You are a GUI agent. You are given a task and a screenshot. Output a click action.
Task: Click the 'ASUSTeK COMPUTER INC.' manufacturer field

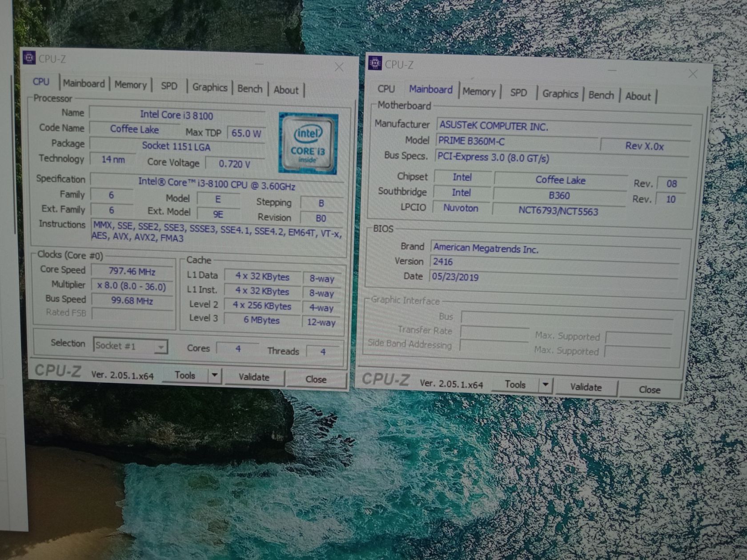pyautogui.click(x=563, y=127)
